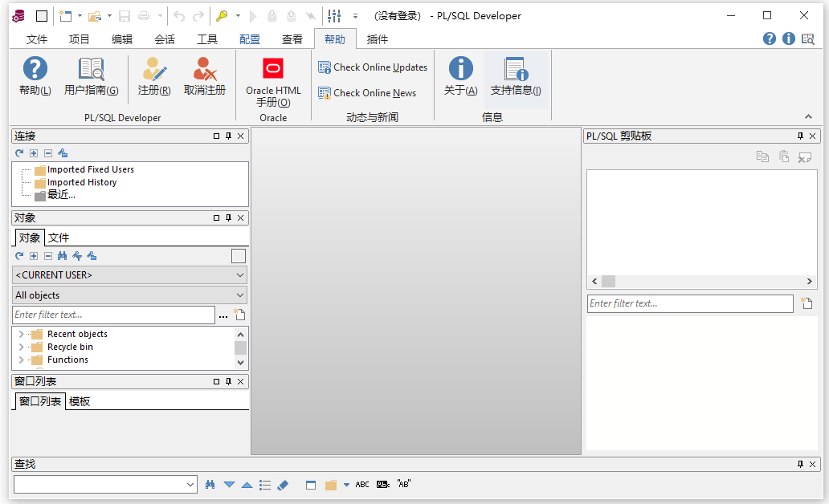This screenshot has height=504, width=829.
Task: Open the 文件 menu
Action: [x=36, y=39]
